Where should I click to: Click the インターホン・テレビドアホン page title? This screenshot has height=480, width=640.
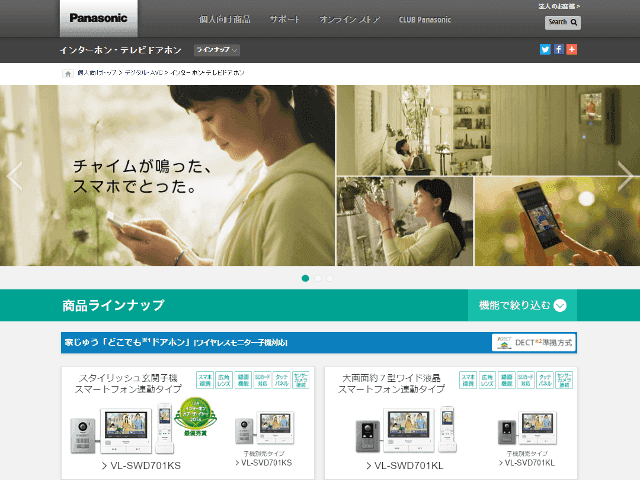tap(120, 50)
